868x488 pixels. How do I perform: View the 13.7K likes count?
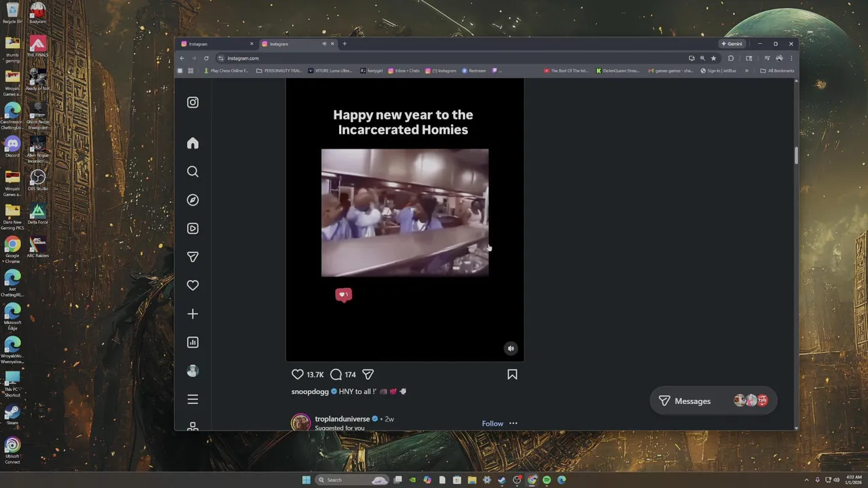[315, 374]
